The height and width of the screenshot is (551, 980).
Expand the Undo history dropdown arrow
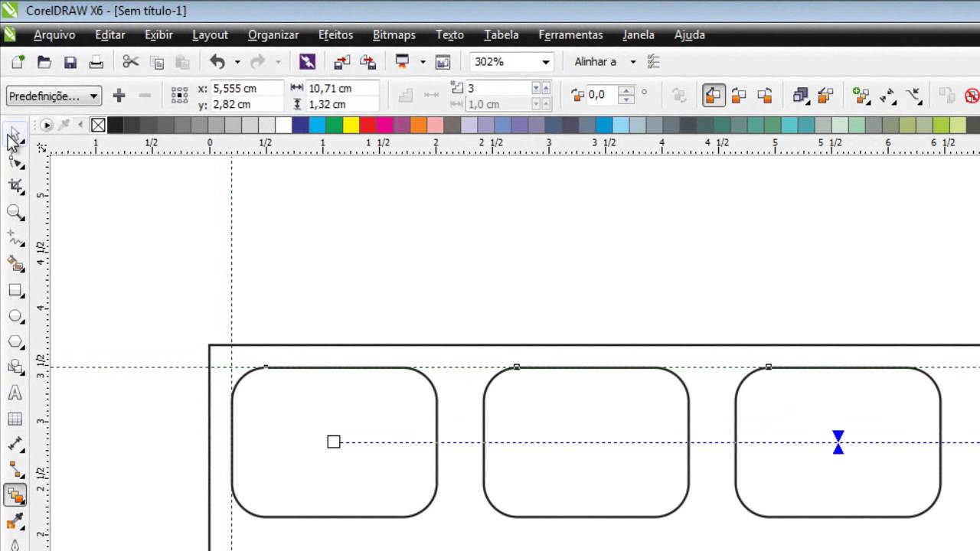(x=237, y=62)
